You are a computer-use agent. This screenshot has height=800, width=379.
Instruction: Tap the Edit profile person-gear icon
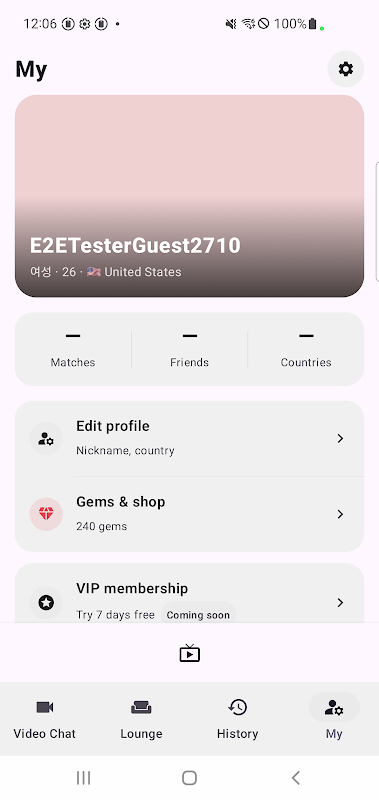coord(46,438)
